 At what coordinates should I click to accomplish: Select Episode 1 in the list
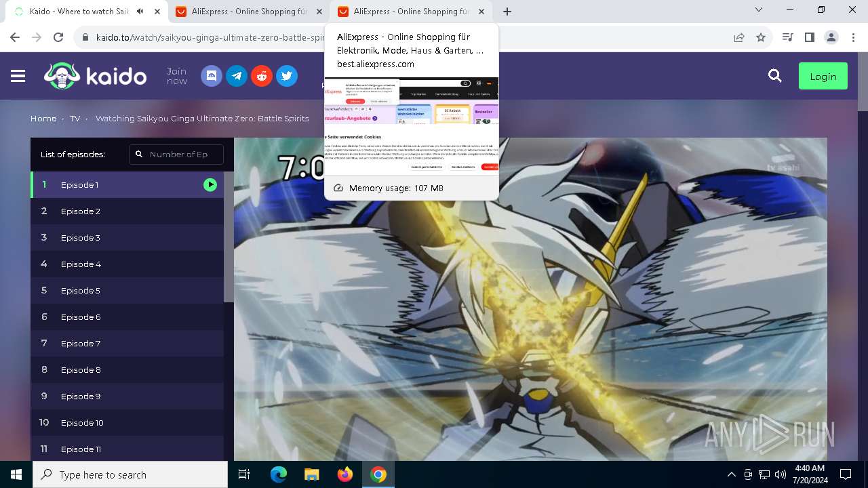click(127, 184)
